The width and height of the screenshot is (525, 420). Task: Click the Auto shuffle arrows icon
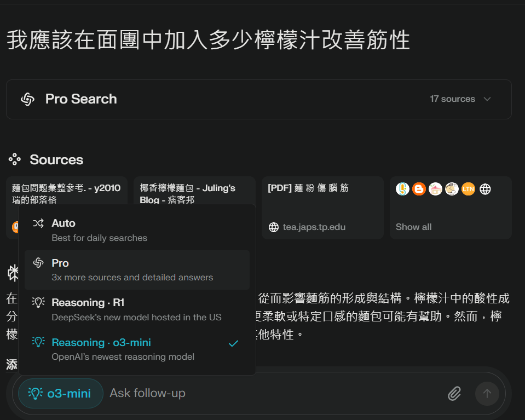38,223
